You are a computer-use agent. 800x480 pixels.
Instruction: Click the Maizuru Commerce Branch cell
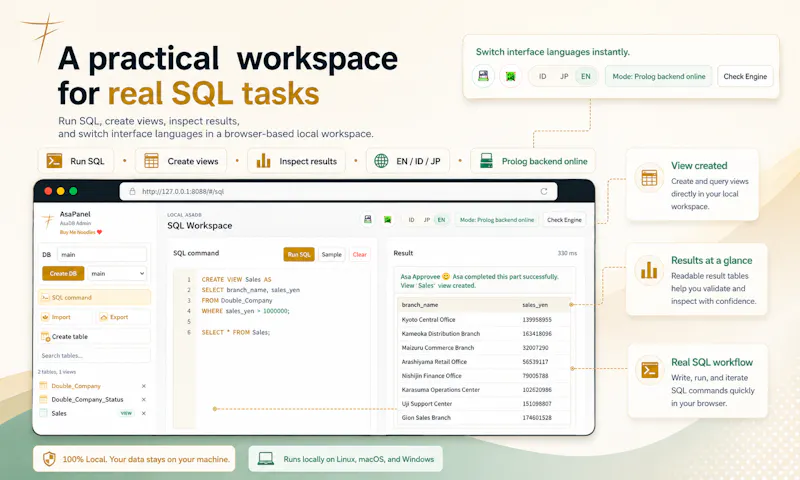438,347
